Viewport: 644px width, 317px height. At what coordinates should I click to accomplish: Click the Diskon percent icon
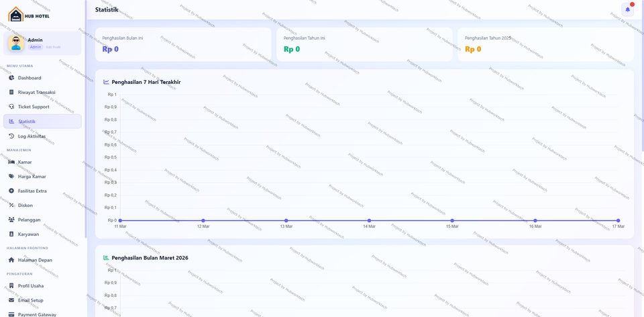[x=11, y=206]
